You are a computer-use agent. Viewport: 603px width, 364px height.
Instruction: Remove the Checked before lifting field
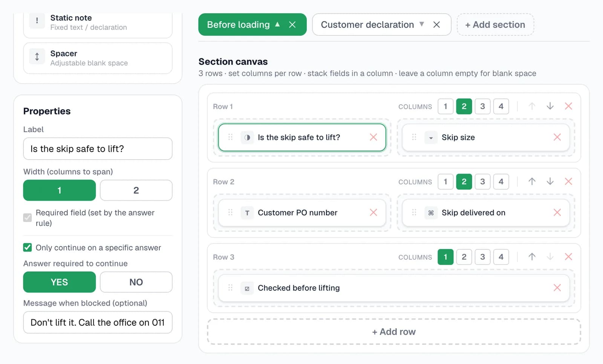tap(557, 288)
